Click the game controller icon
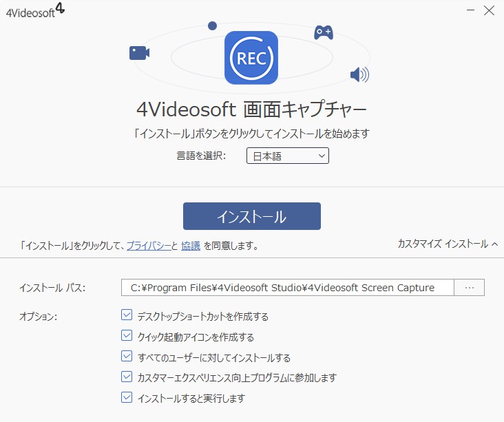The image size is (504, 422). click(324, 32)
